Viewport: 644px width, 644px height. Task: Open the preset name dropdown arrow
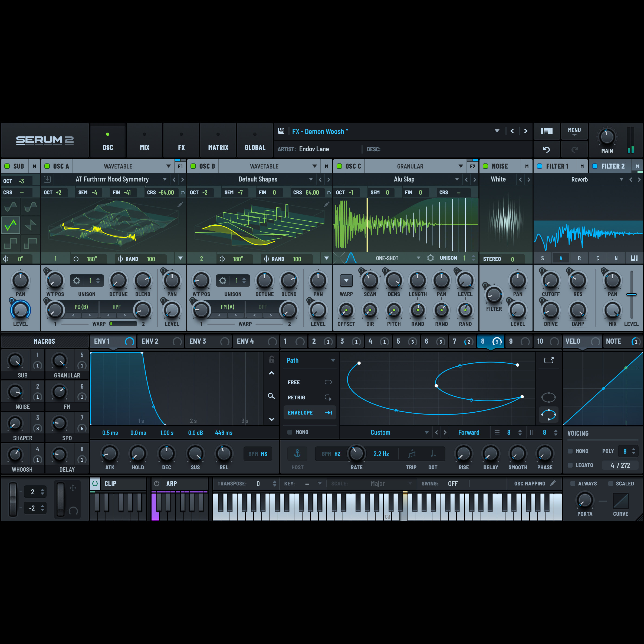tap(497, 131)
